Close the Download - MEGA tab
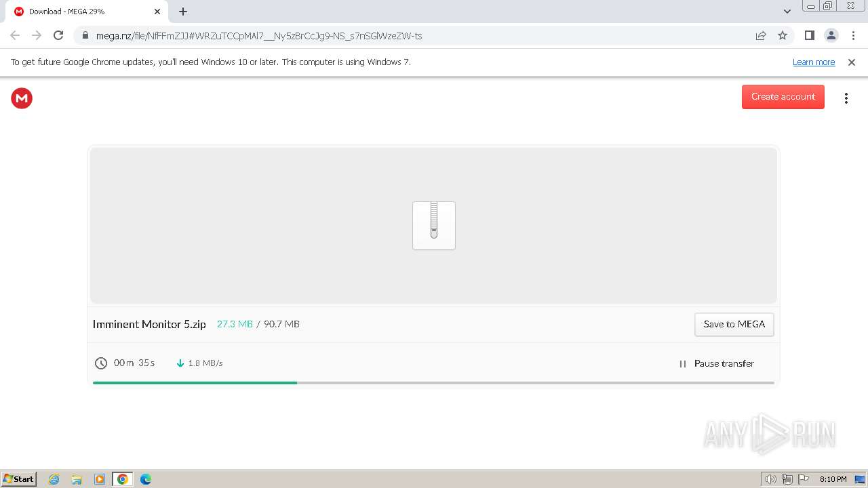This screenshot has width=868, height=488. (157, 12)
